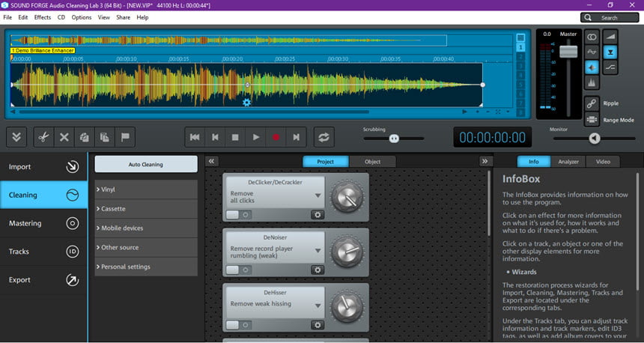Click the Master volume fader
Viewport: 644px width, 343px height.
(x=568, y=52)
